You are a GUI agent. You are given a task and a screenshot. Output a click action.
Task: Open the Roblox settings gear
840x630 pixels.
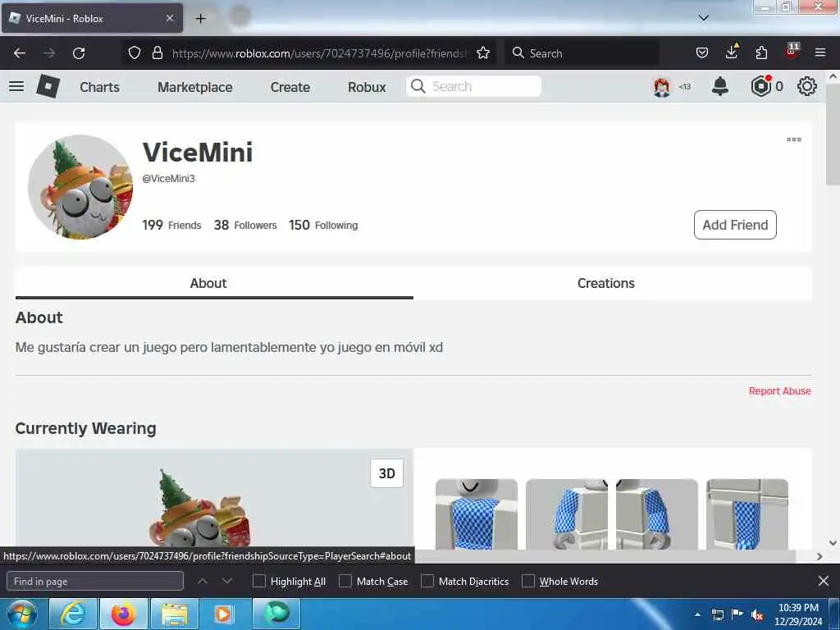point(807,86)
